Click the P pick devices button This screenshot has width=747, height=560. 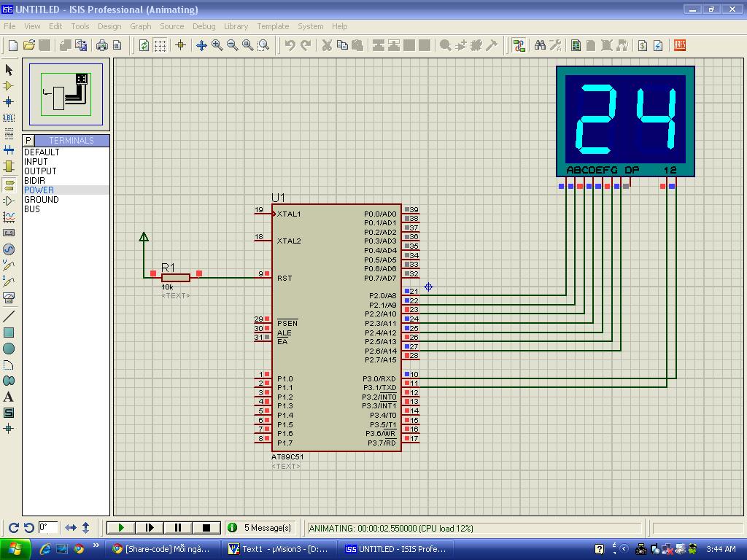(x=28, y=140)
